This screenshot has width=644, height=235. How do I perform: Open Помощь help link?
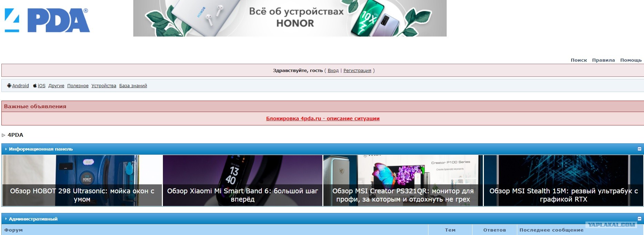(x=631, y=60)
